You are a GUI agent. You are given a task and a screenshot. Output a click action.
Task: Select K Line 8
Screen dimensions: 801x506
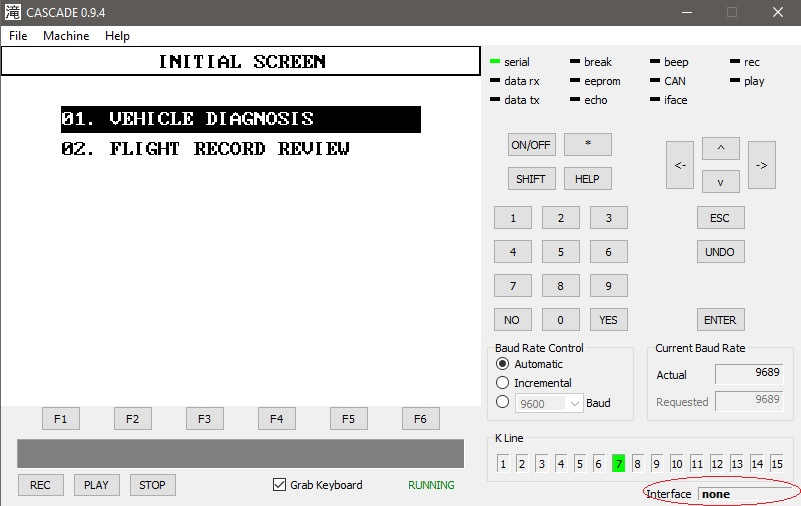638,464
